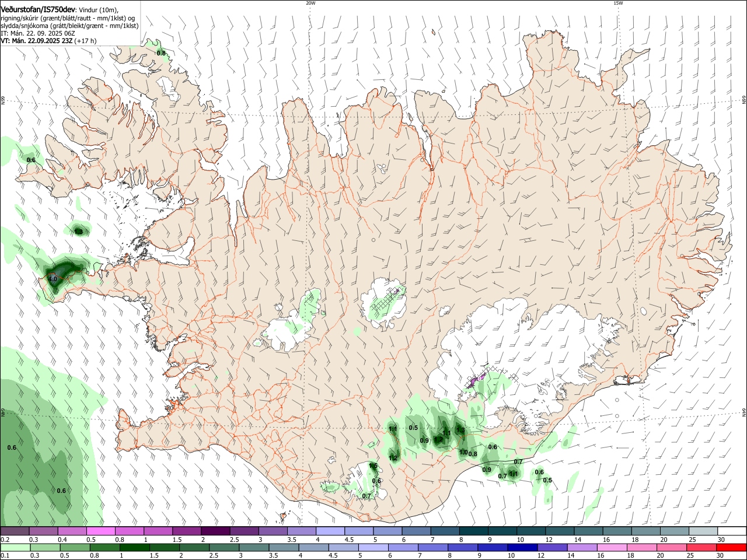Select lower legend pink swatch above label 20
747x560 pixels.
[x=672, y=547]
